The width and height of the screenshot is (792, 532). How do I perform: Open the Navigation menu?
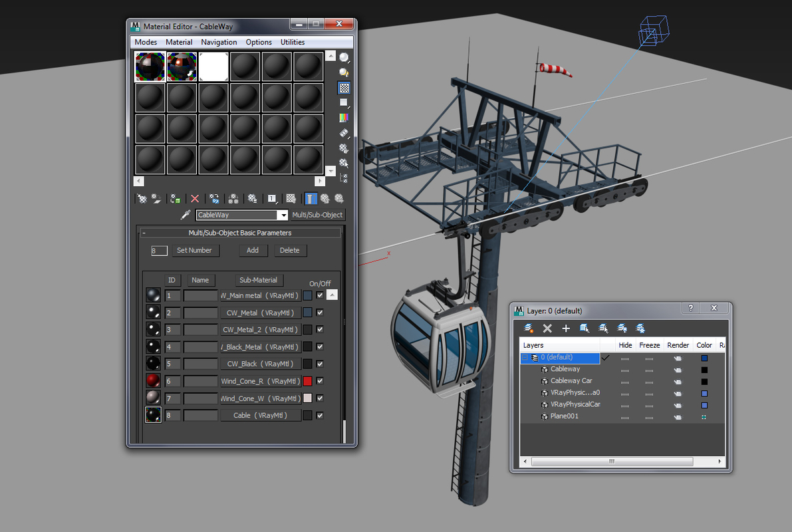[219, 42]
